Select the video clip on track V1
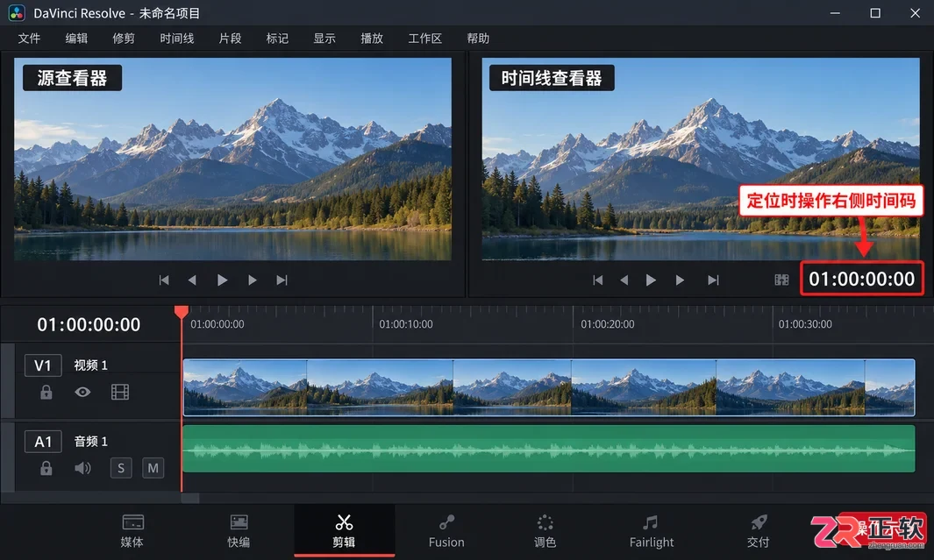Image resolution: width=934 pixels, height=560 pixels. click(549, 387)
